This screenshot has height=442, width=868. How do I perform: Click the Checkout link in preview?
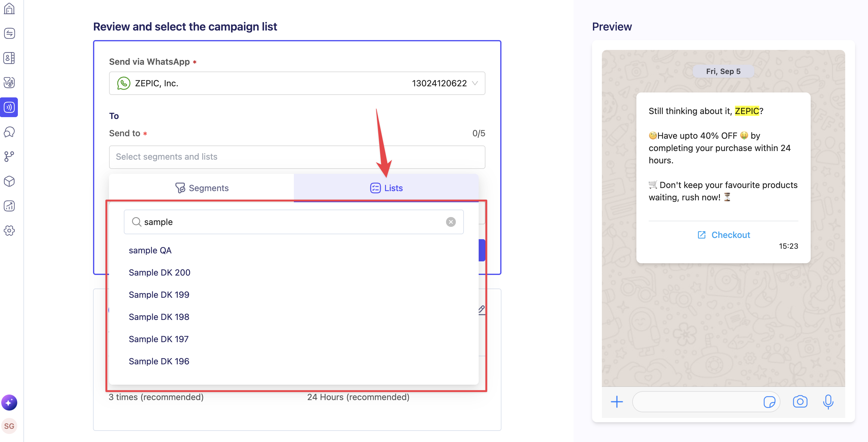point(724,235)
